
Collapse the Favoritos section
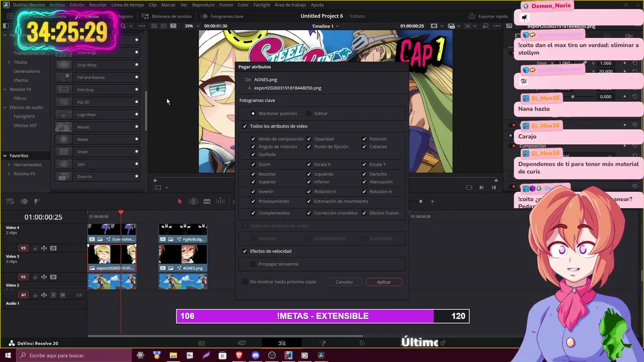click(5, 156)
